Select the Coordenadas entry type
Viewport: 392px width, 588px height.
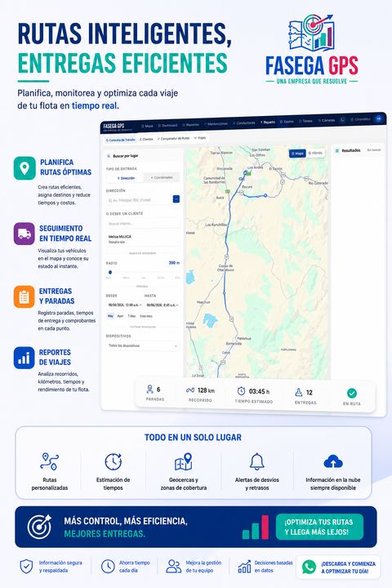tap(162, 177)
